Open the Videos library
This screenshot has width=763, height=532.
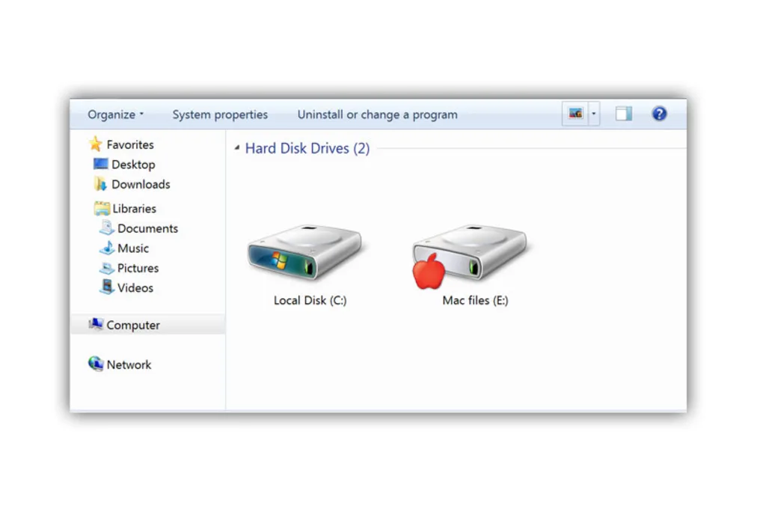tap(135, 287)
